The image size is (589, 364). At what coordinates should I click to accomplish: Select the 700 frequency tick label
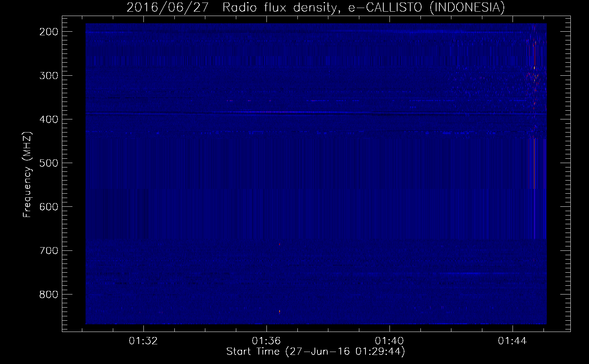(49, 250)
